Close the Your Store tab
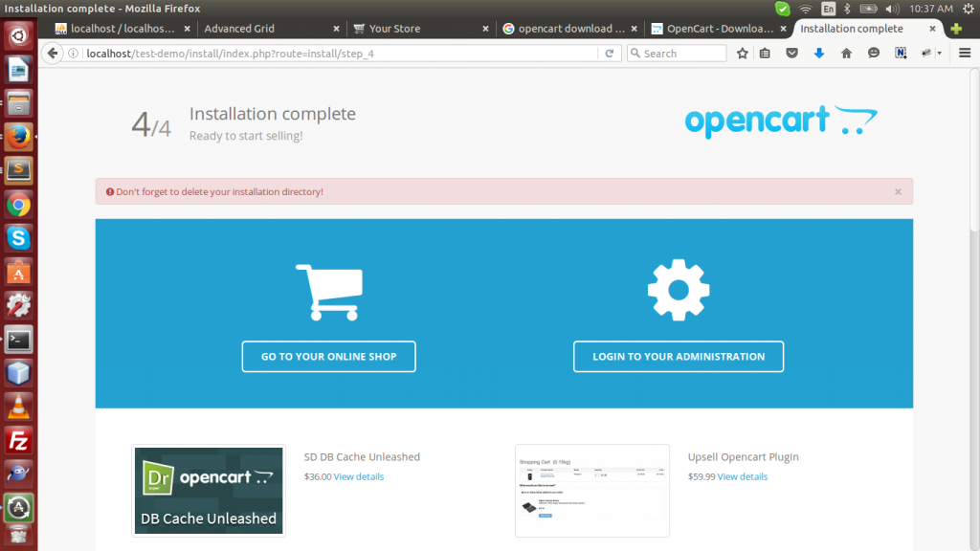 (485, 29)
